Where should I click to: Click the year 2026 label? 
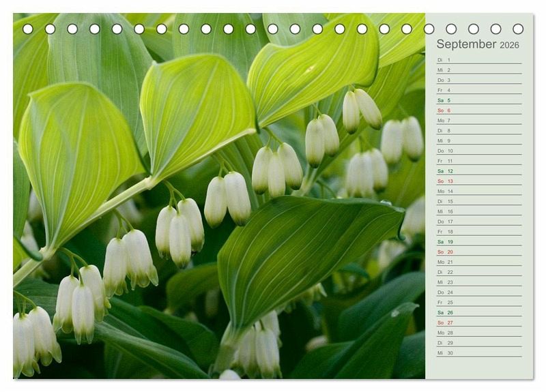509,45
